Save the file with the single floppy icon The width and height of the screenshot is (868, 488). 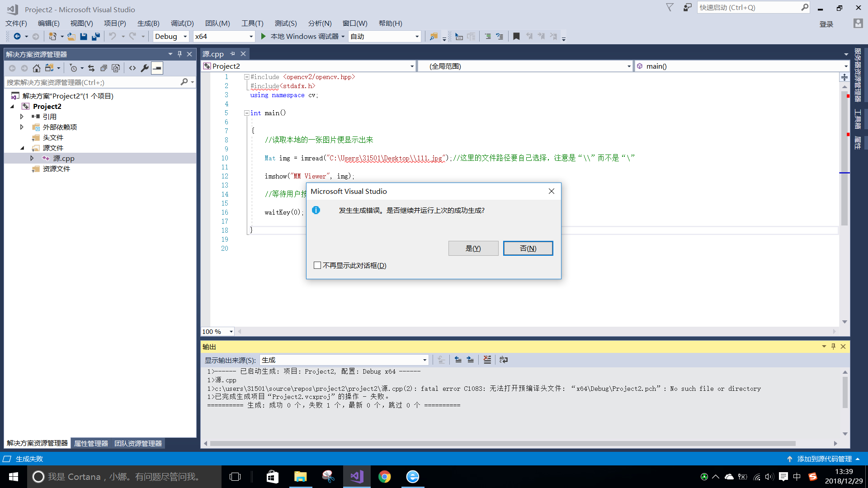[x=84, y=36]
